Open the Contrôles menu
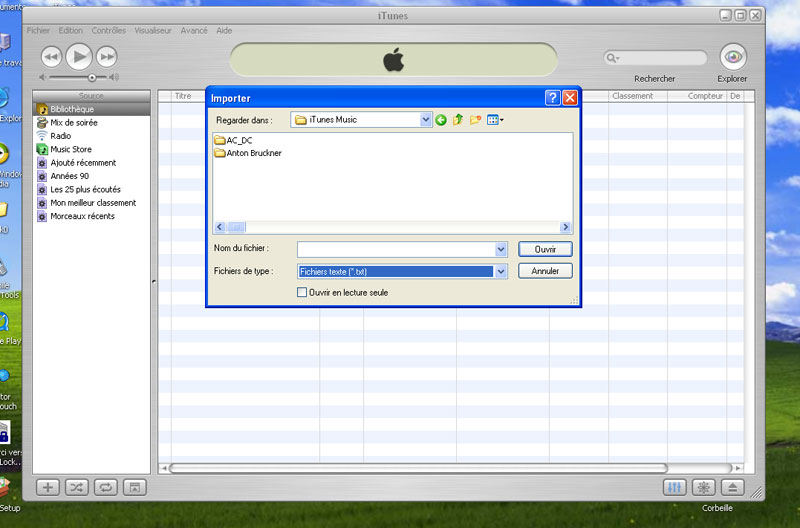This screenshot has height=528, width=800. [x=109, y=31]
